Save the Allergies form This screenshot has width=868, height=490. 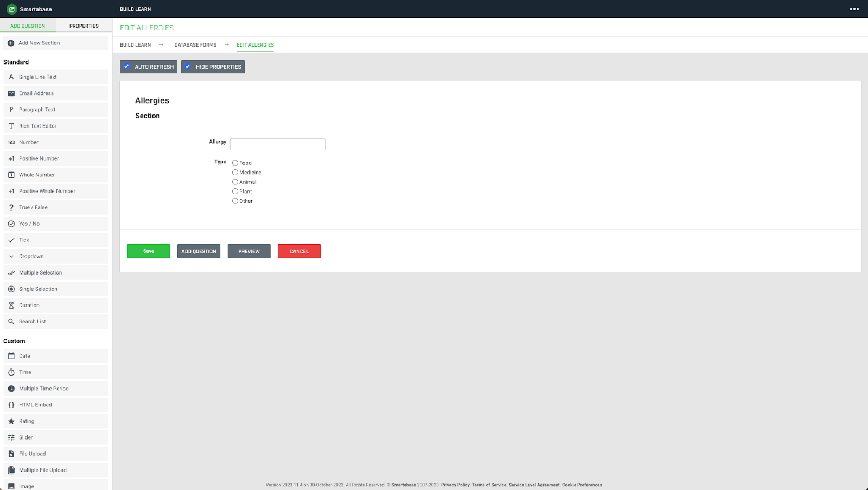[x=148, y=251]
